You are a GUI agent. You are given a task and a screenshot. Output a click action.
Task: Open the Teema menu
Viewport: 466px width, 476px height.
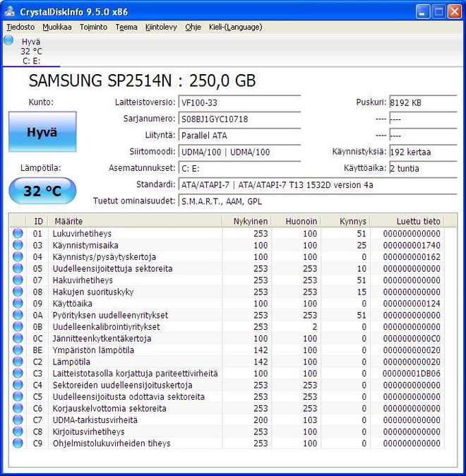[x=126, y=27]
